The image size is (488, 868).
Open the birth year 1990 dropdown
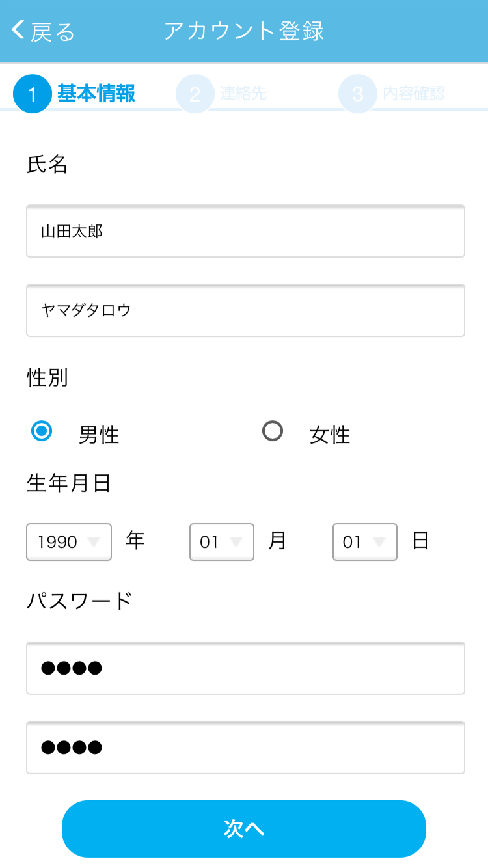tap(68, 541)
